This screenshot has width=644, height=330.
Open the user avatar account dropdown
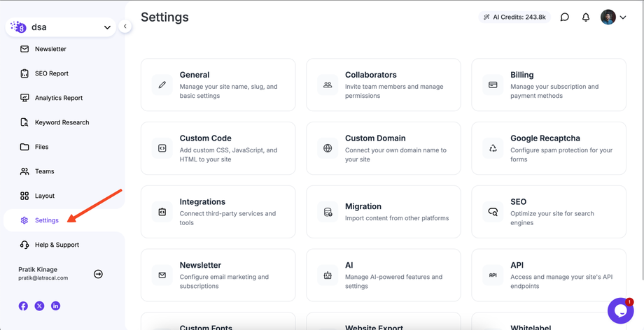click(x=613, y=17)
